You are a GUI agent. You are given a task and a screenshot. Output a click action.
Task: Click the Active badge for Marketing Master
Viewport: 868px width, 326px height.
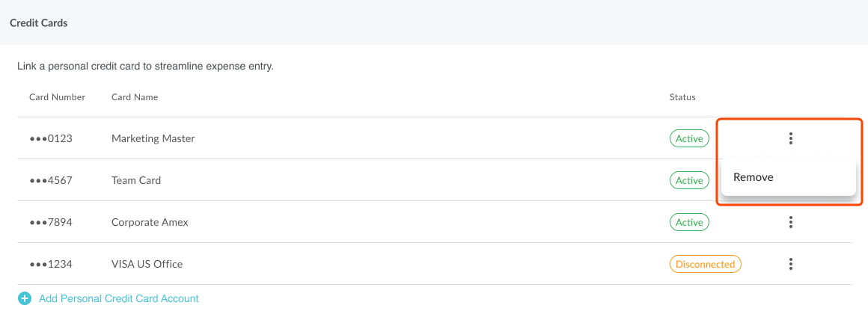pos(689,138)
